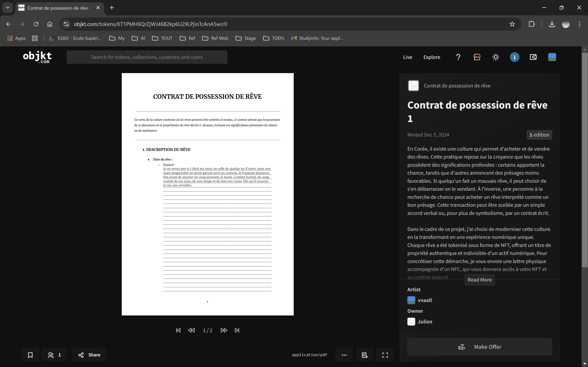Image resolution: width=588 pixels, height=367 pixels.
Task: Toggle light/dark theme with sun icon
Action: (495, 57)
